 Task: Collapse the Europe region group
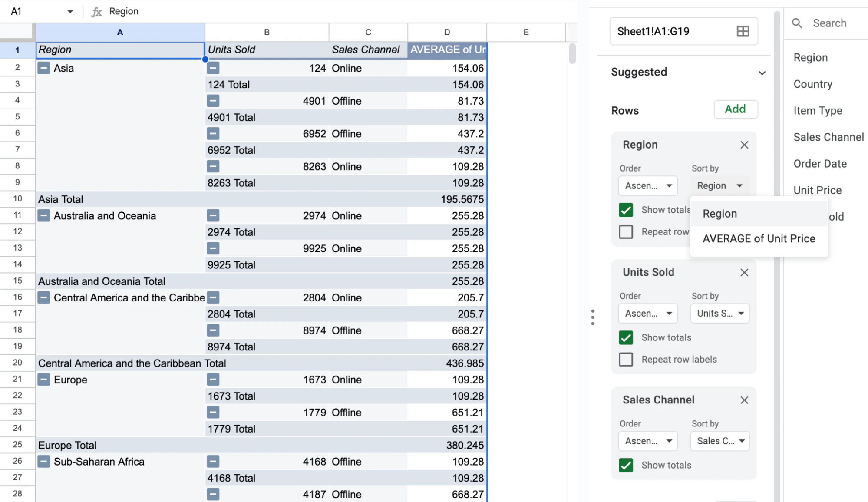(43, 380)
